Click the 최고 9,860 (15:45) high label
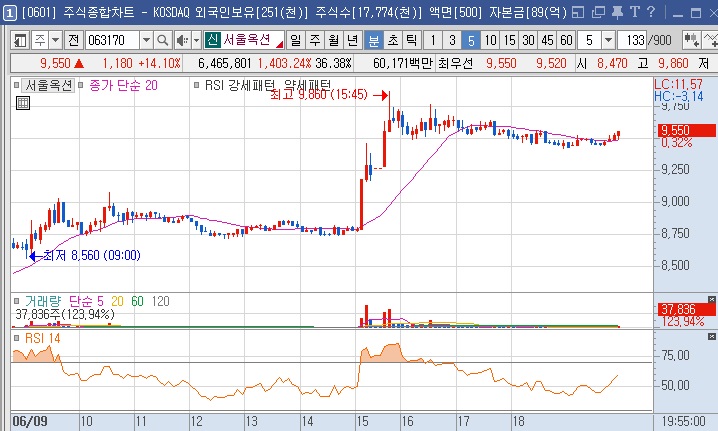 coord(319,94)
